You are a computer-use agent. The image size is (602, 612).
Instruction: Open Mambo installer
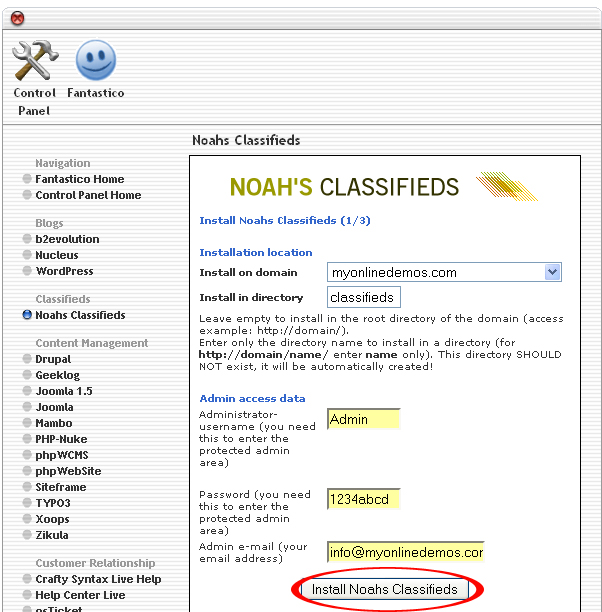[54, 423]
